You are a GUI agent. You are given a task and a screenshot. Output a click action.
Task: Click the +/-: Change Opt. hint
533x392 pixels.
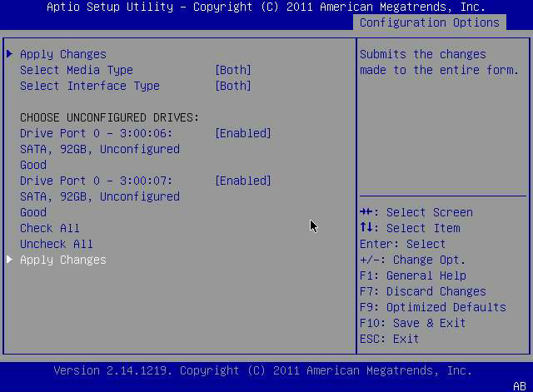point(413,260)
